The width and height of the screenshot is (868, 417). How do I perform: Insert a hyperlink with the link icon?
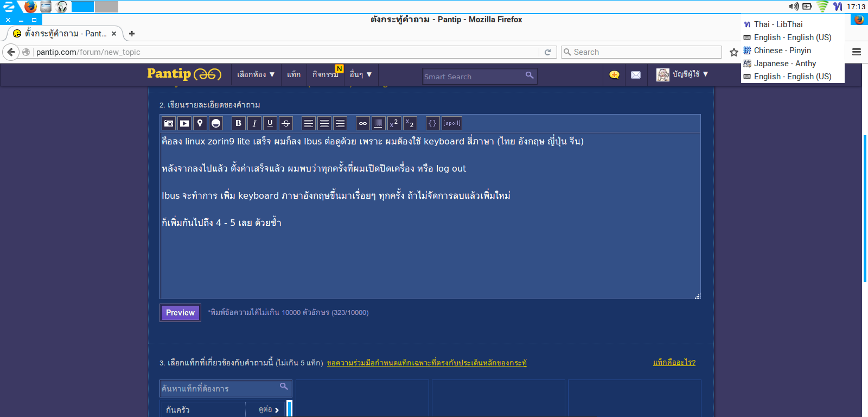[x=363, y=123]
